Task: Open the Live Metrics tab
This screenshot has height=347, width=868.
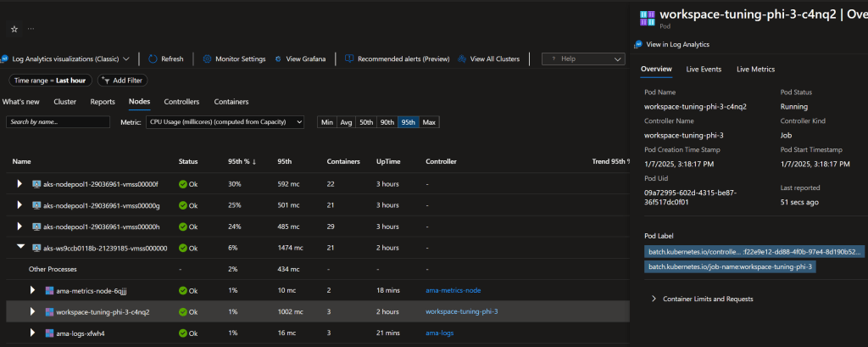Action: (x=755, y=69)
